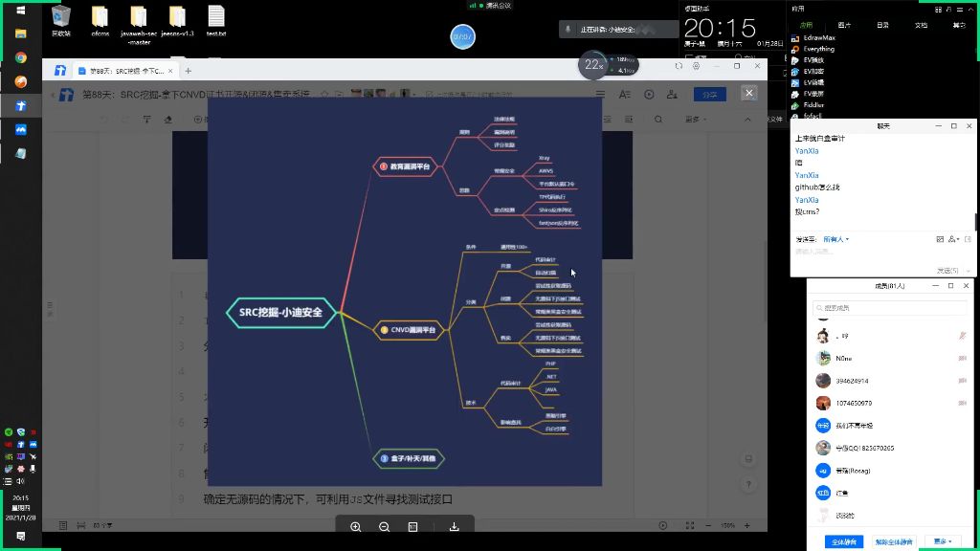Select member N0ne in members list
The height and width of the screenshot is (551, 980).
(890, 359)
